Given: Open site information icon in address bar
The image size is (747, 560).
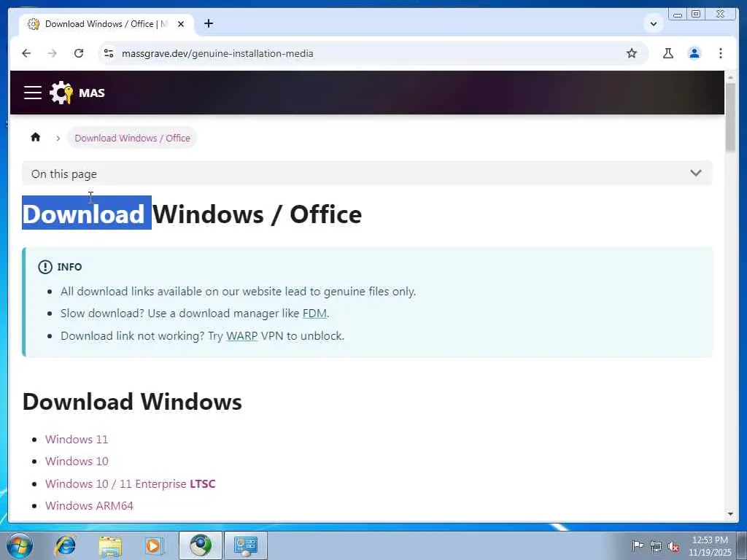Looking at the screenshot, I should pos(109,53).
